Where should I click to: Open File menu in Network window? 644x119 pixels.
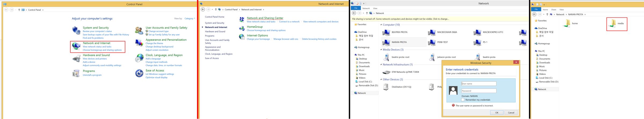pos(356,8)
